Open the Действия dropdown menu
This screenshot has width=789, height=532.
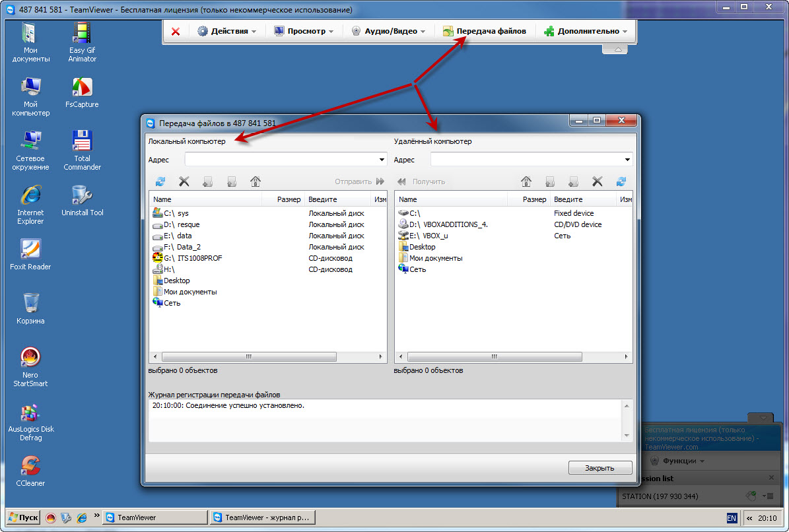tap(228, 31)
